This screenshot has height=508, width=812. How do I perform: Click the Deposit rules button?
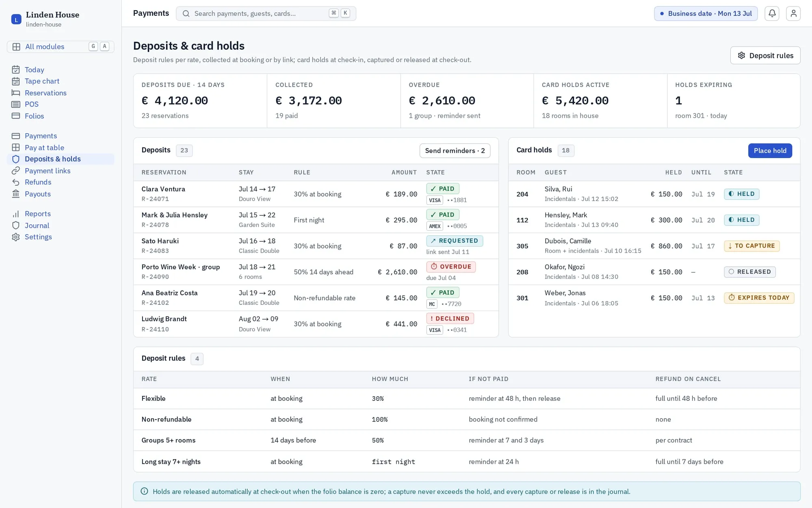pos(765,55)
